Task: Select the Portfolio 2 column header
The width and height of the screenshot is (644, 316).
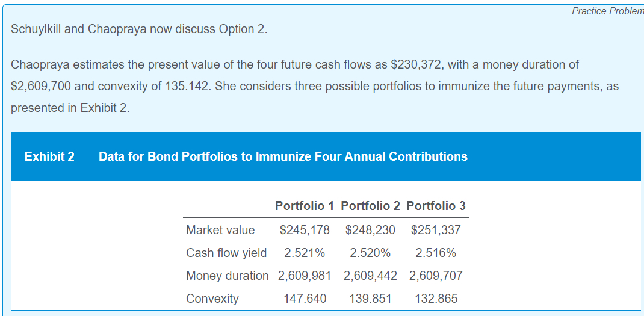Action: (x=370, y=206)
